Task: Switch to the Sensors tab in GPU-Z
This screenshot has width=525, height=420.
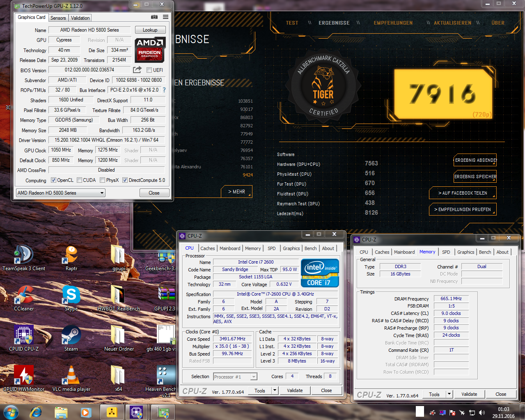Action: pyautogui.click(x=58, y=18)
